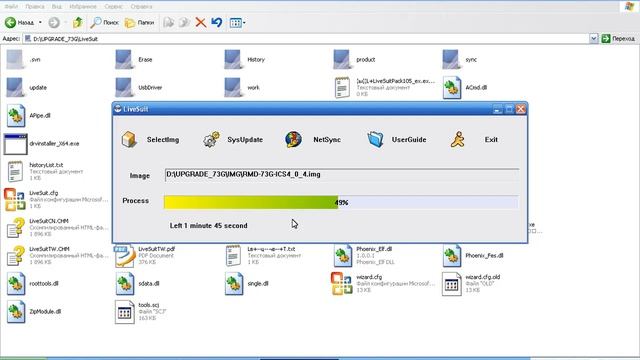
Task: Click the red X Delete toolbar icon
Action: point(200,22)
